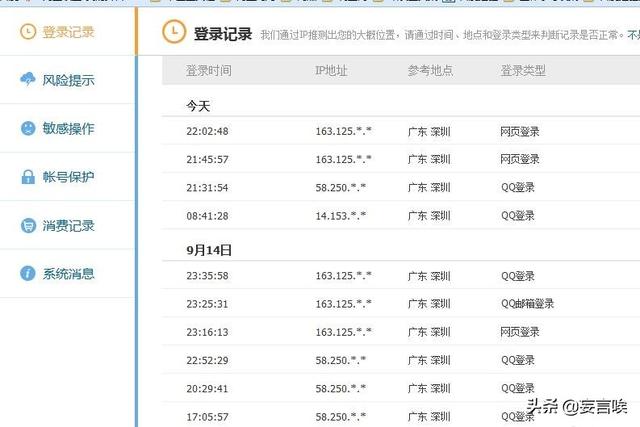640x427 pixels.
Task: Open the 敏感操作 sidebar menu item
Action: pos(67,129)
